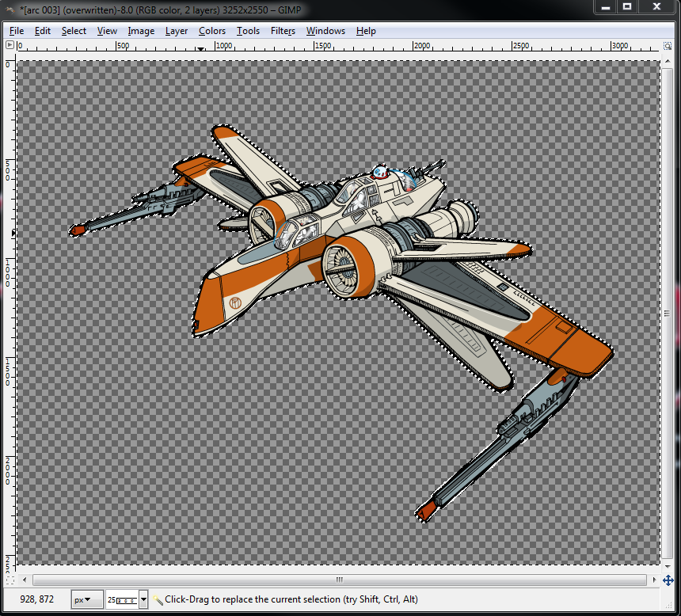681x616 pixels.
Task: Open the Select menu
Action: pos(74,31)
